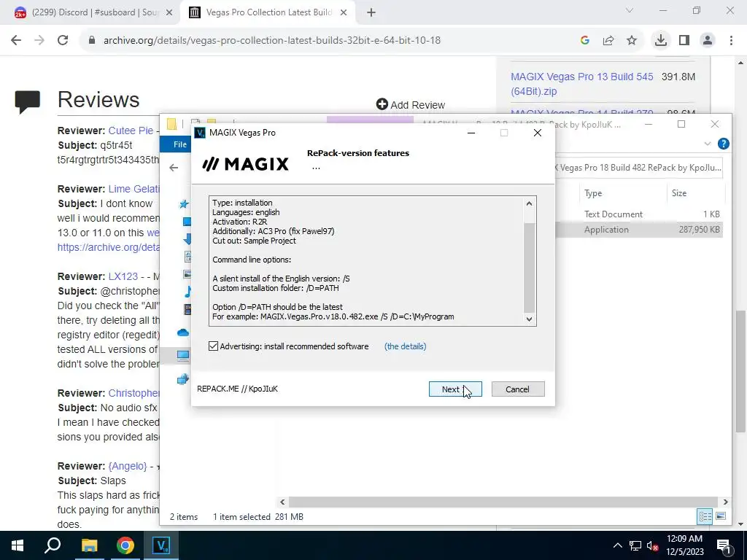747x560 pixels.
Task: Click Explorer horizontal scrollbar right arrow
Action: (x=726, y=502)
